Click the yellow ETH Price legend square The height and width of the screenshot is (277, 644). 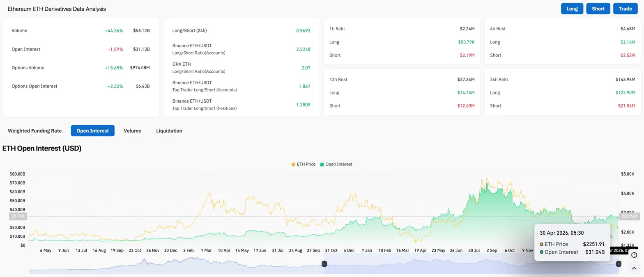tap(293, 164)
